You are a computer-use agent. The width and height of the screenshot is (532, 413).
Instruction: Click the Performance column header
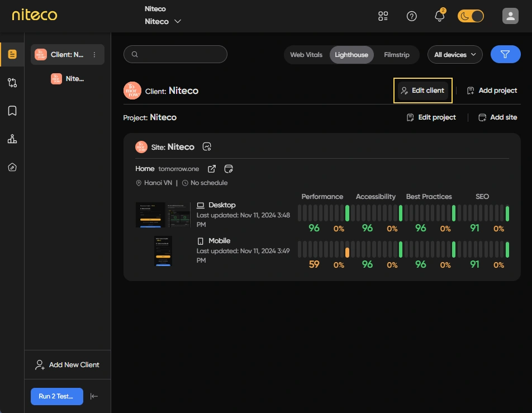pos(322,197)
